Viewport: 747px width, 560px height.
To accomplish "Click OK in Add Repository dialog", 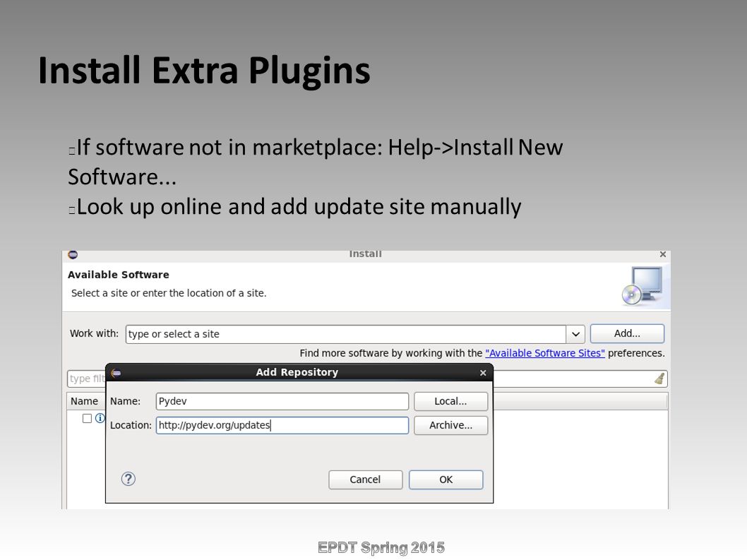I will [x=446, y=479].
